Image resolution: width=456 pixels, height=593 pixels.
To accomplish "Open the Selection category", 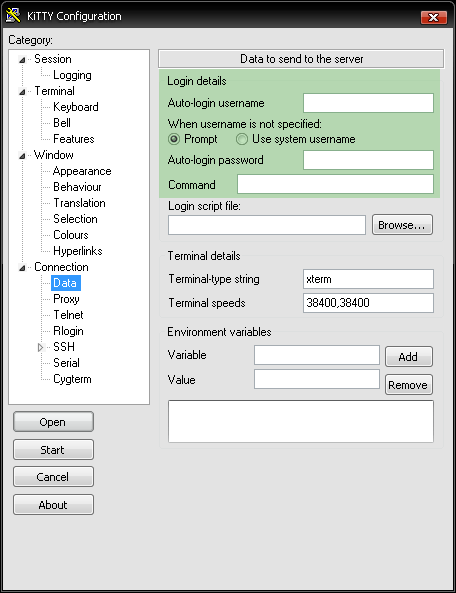I will click(75, 219).
